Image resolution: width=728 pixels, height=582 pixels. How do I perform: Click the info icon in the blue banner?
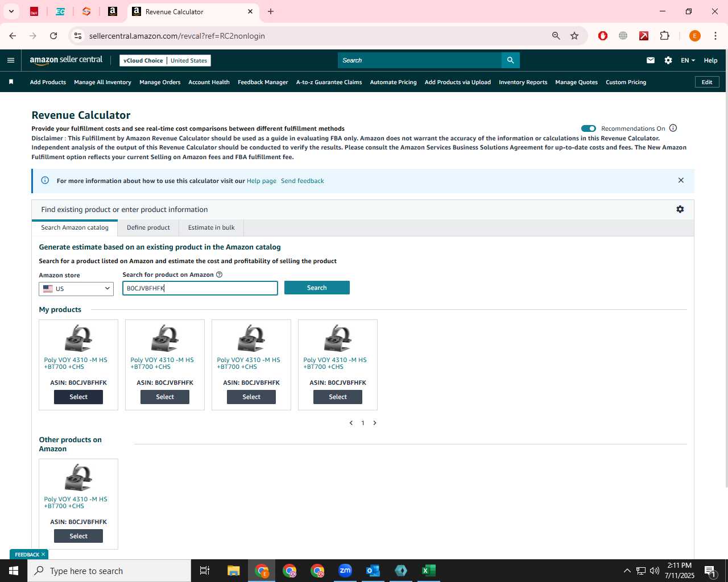click(45, 180)
